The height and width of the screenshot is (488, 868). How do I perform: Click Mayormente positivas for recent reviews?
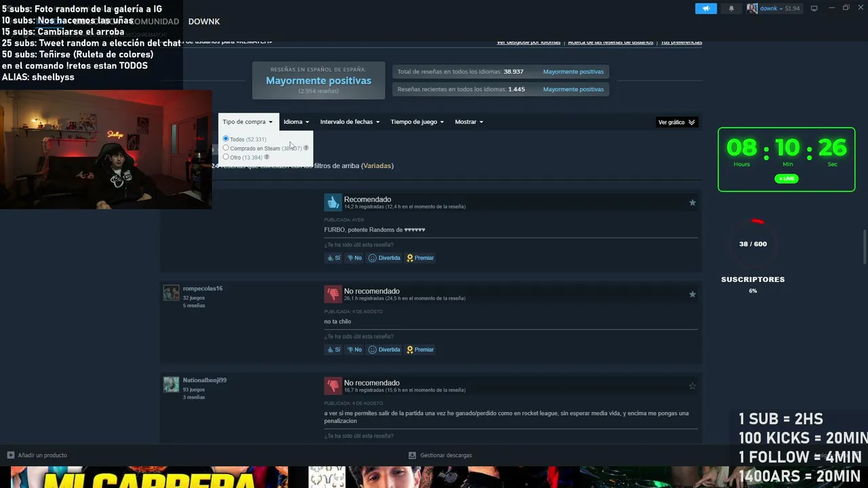573,89
